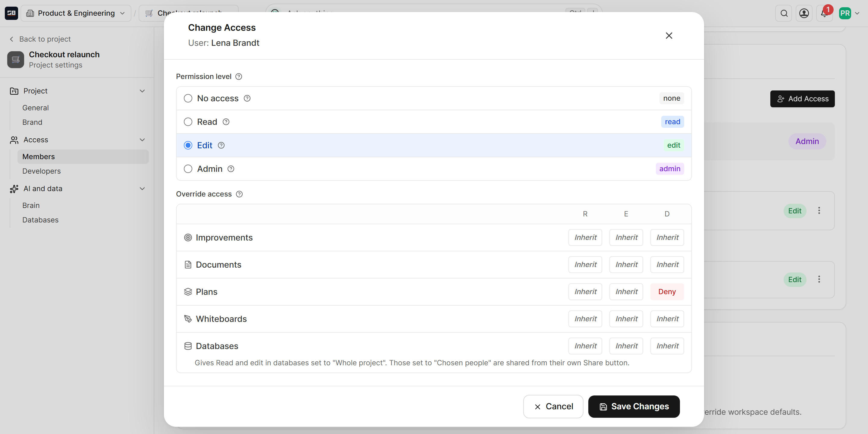Open the profile menu chevron near PR
Viewport: 868px width, 434px height.
[857, 14]
